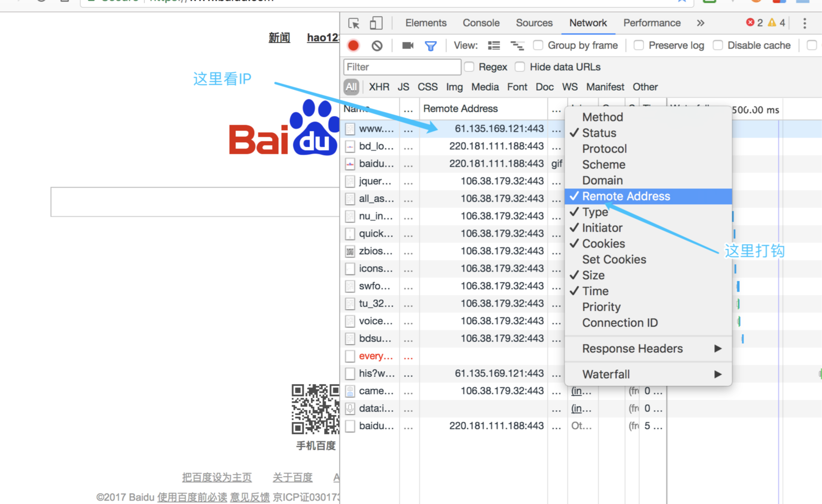Clear the network log
Image resolution: width=822 pixels, height=504 pixels.
(377, 45)
